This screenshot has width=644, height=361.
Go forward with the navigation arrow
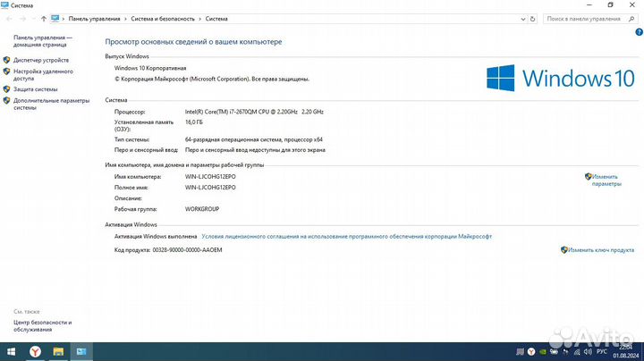click(22, 19)
